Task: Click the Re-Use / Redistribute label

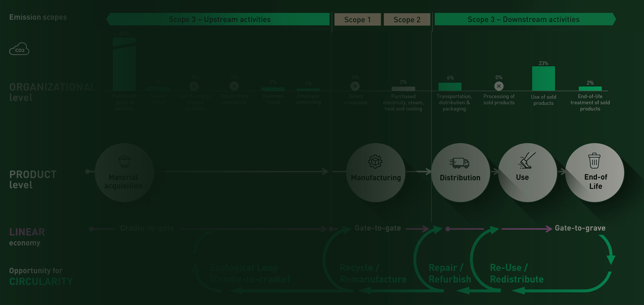Action: [516, 273]
